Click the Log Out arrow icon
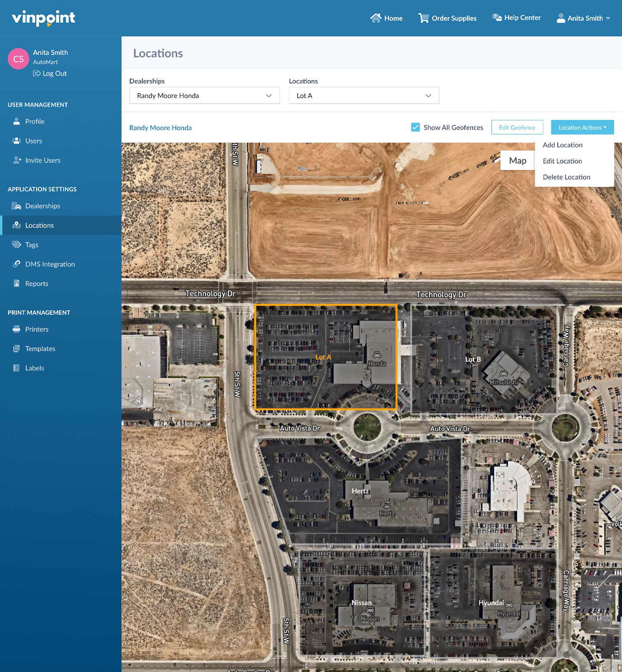Screen dimensions: 622x672 click(x=37, y=73)
